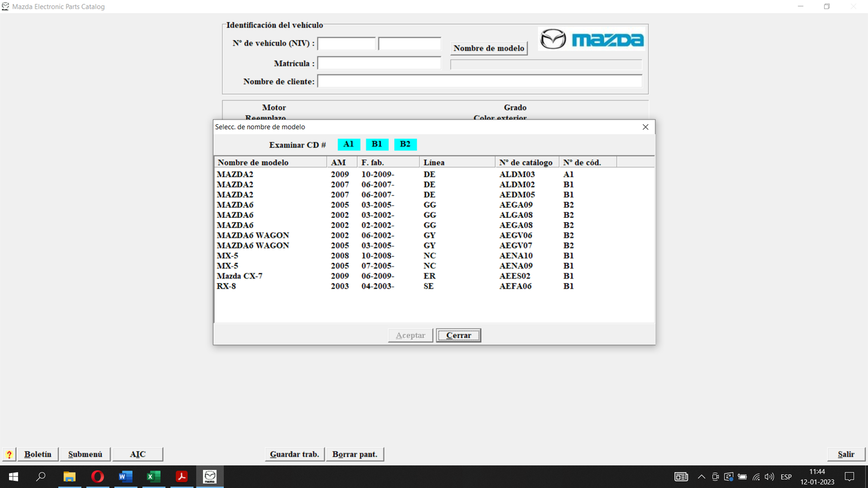Open Adobe Acrobat from taskbar
Viewport: 868px width, 488px height.
click(x=181, y=477)
